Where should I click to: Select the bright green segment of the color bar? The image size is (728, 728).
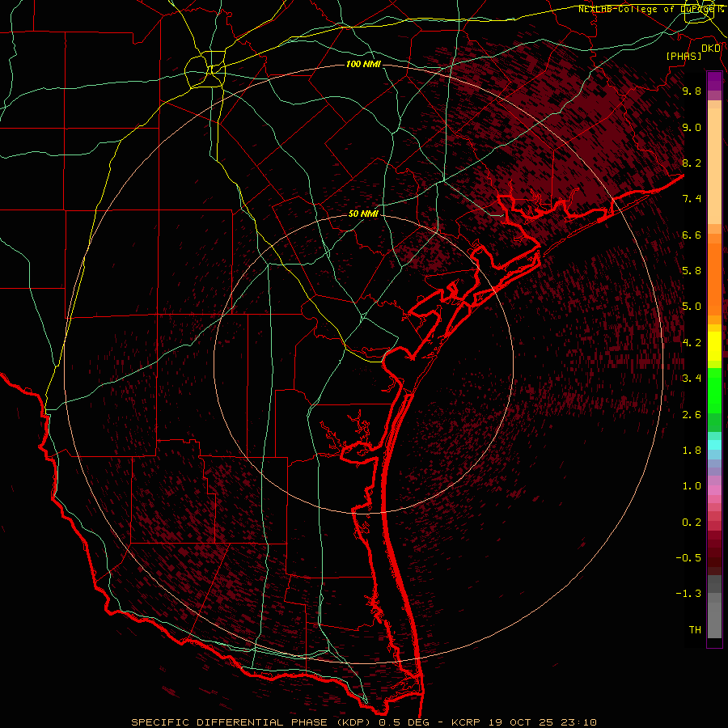click(714, 391)
